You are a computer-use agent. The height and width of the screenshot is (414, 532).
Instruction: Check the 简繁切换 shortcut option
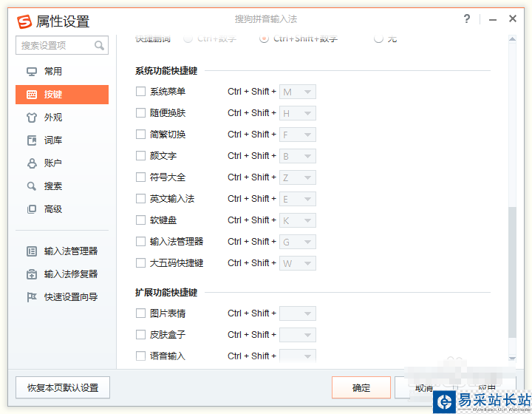(x=140, y=134)
